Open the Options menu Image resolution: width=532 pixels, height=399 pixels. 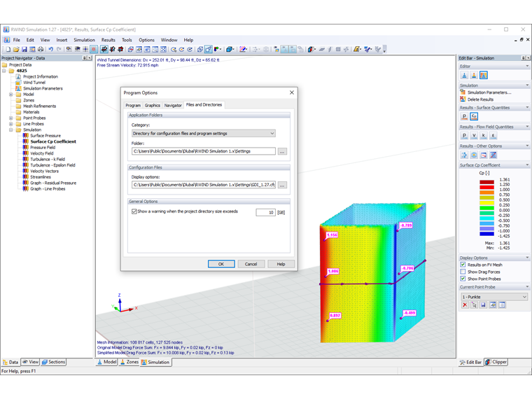[x=146, y=40]
